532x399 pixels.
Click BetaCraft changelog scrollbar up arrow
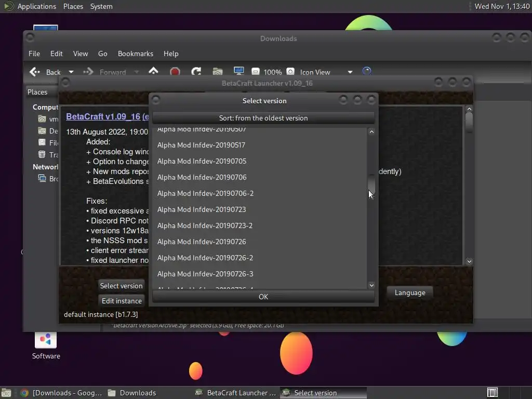(469, 109)
